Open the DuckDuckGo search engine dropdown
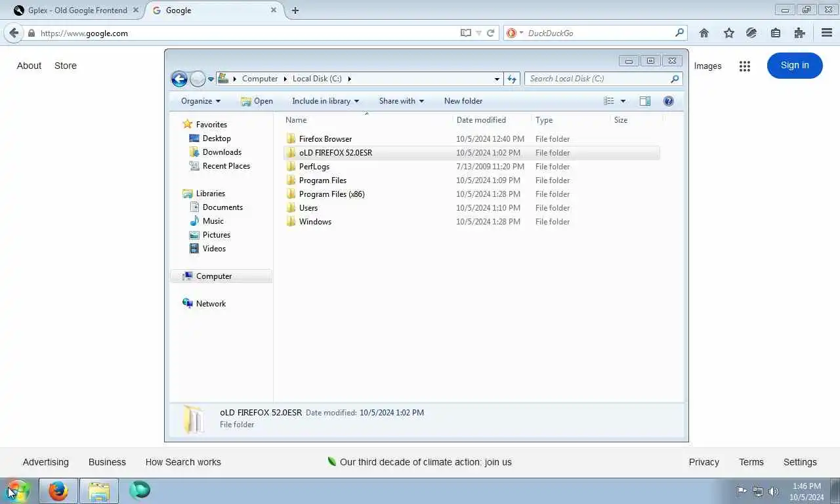The width and height of the screenshot is (840, 504). [515, 33]
